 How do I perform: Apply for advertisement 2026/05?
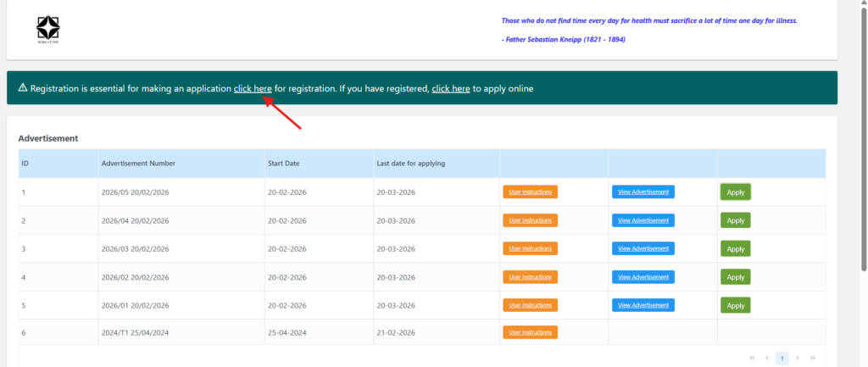pyautogui.click(x=735, y=192)
